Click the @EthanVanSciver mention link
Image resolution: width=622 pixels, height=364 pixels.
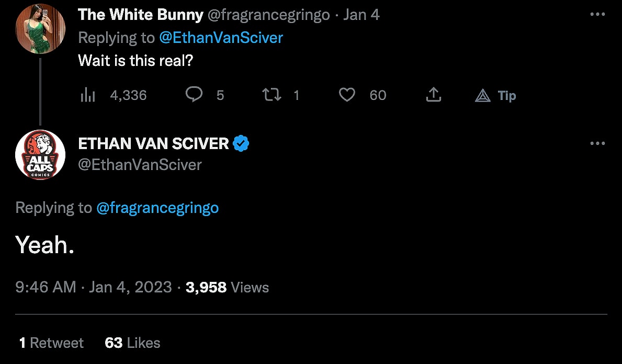[221, 38]
